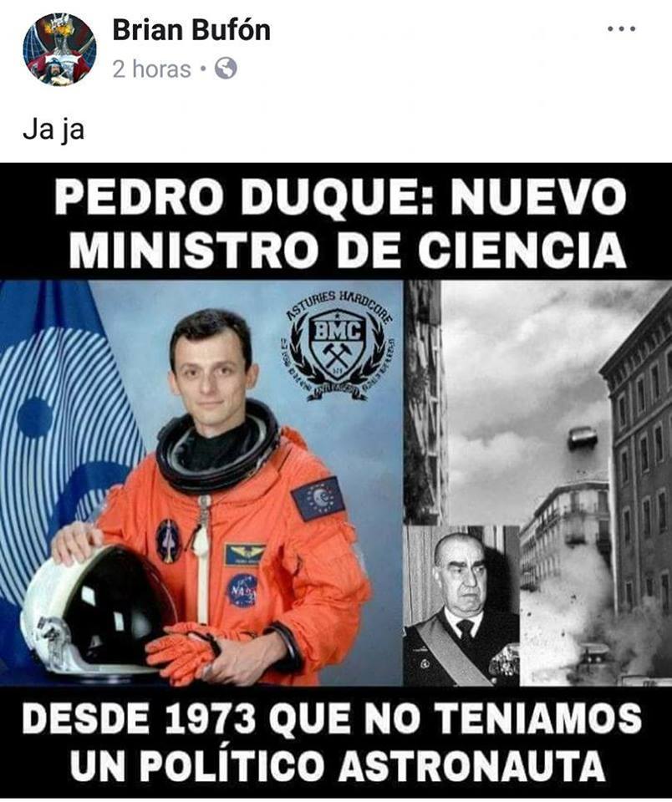Click the portrait of the man in uniform
The width and height of the screenshot is (672, 802).
461,607
